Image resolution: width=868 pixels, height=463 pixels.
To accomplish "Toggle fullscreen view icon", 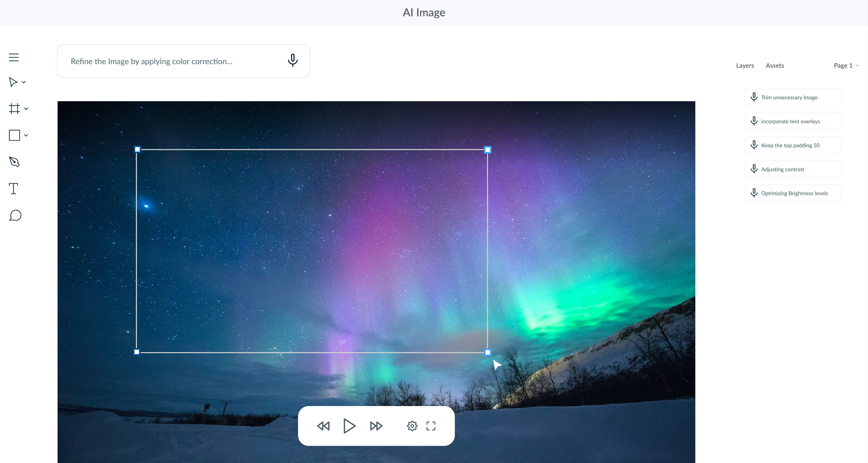I will [431, 426].
